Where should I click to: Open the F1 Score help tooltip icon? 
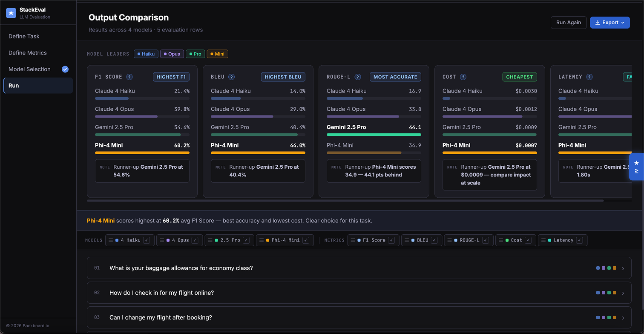129,77
